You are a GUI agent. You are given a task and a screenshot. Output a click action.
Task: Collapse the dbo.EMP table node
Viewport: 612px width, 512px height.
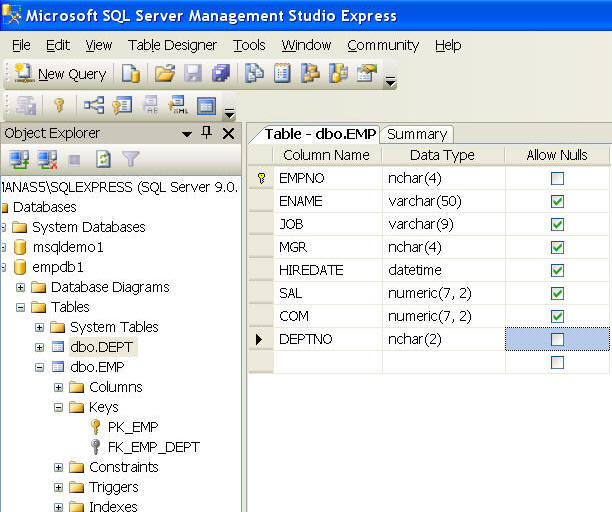click(39, 367)
